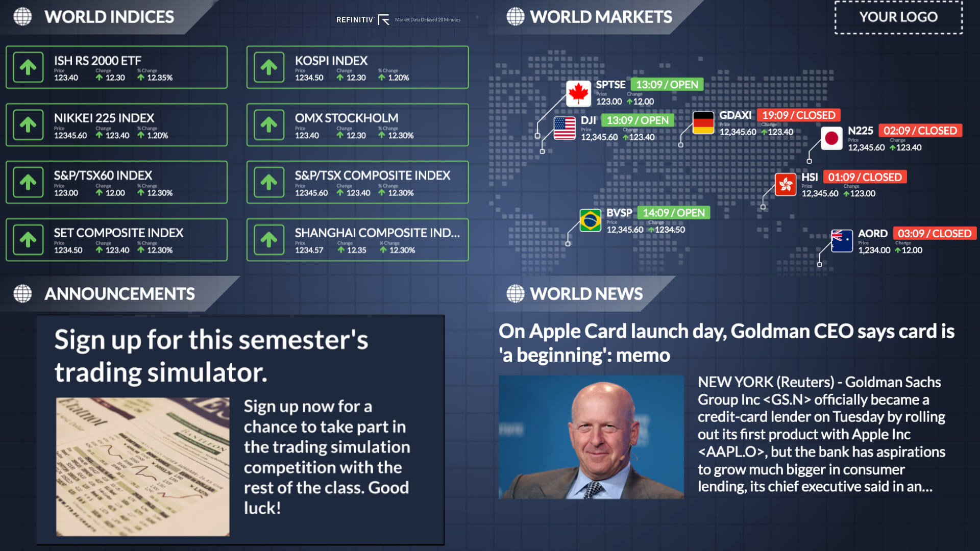This screenshot has width=980, height=551.
Task: Click the Brazilian flag icon for BVSP
Action: click(591, 220)
